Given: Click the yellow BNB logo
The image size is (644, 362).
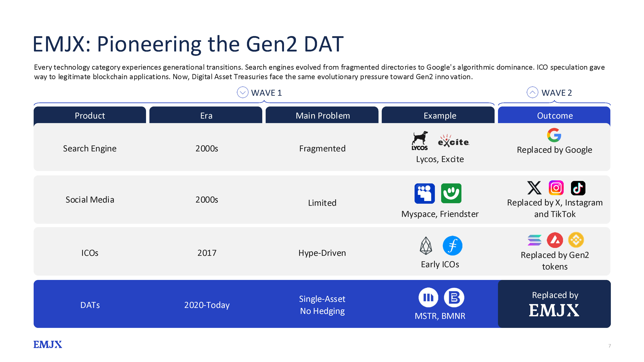Looking at the screenshot, I should (576, 240).
